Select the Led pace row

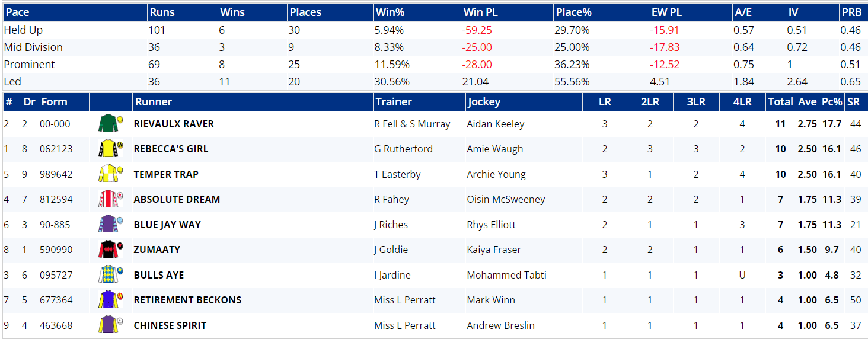[12, 81]
